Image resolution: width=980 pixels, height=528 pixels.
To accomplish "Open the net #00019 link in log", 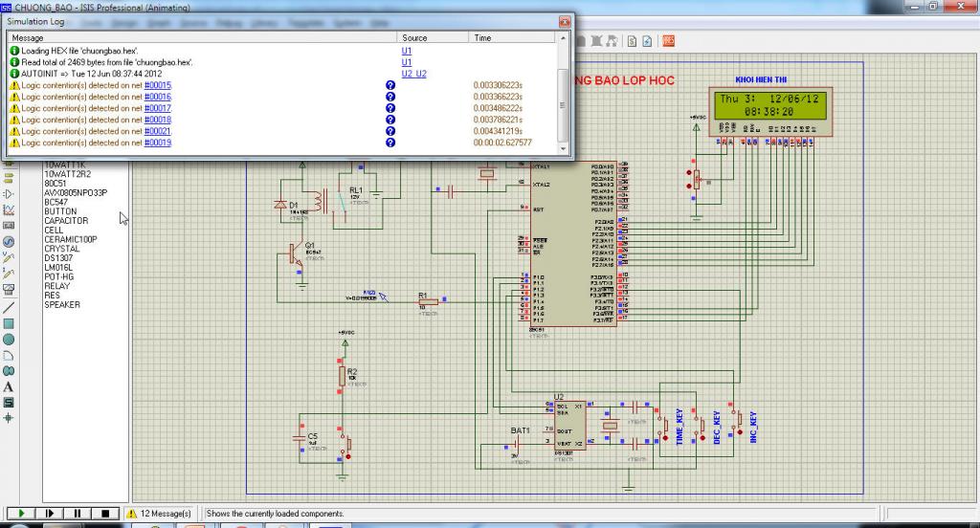I will tap(158, 143).
